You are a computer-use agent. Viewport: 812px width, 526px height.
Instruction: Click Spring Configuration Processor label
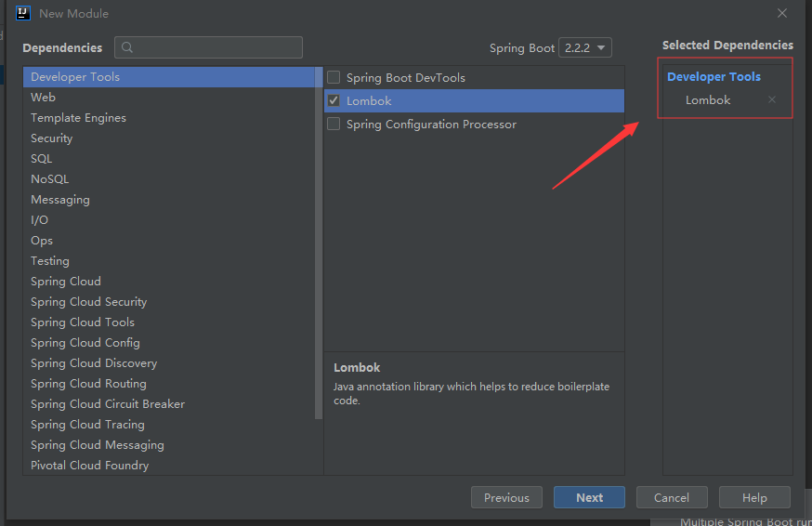click(431, 125)
